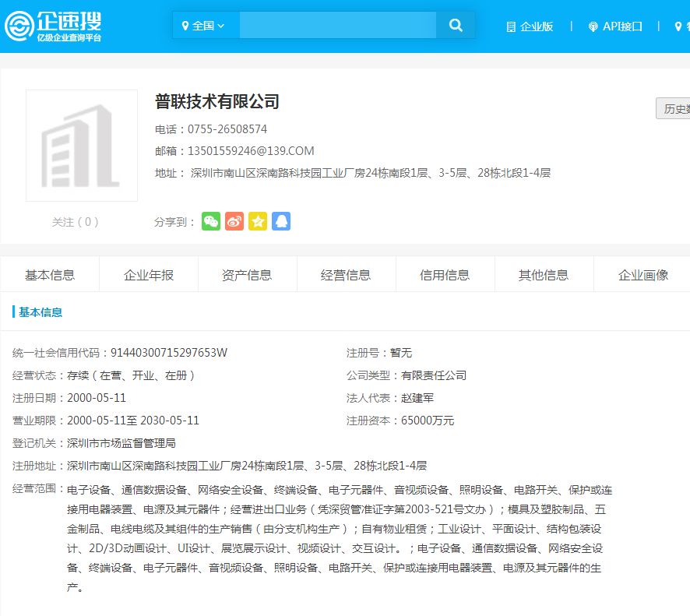690x616 pixels.
Task: Select the 基本信息 tab
Action: [x=49, y=274]
